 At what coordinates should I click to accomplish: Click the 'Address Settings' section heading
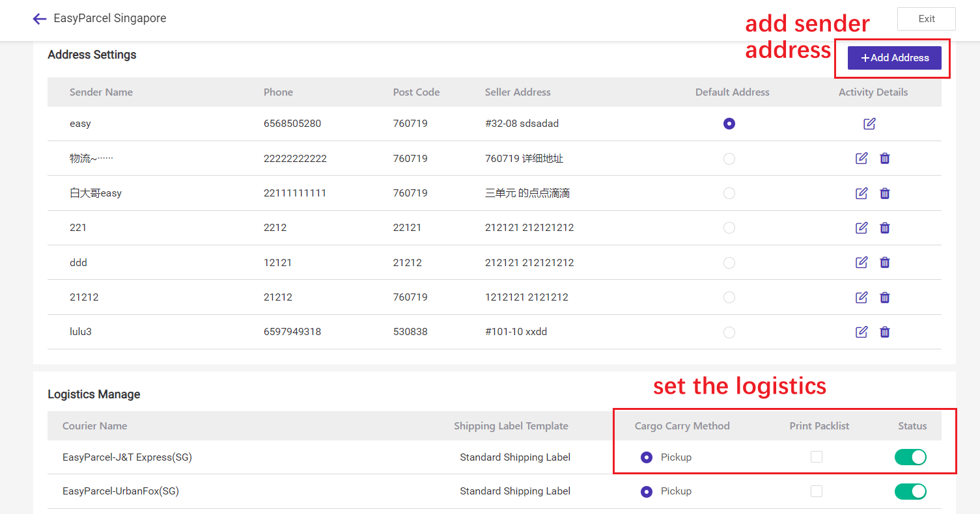[92, 55]
